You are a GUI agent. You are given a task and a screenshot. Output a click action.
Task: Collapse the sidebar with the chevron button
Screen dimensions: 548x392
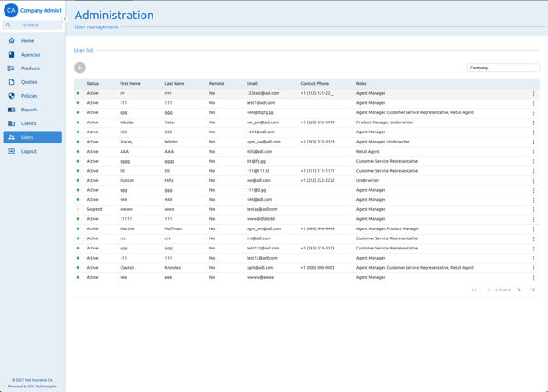pyautogui.click(x=65, y=19)
